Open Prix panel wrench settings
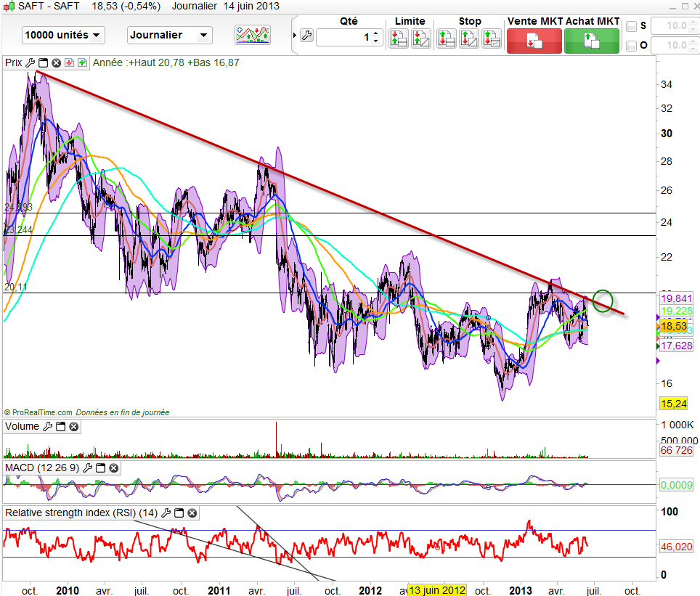This screenshot has width=700, height=596. (30, 62)
